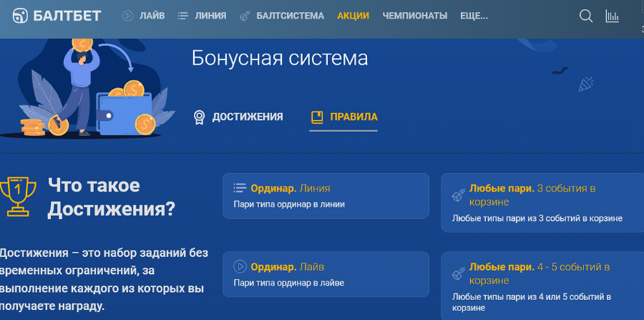Image resolution: width=644 pixels, height=320 pixels.
Task: Switch to the Правила tab
Action: point(344,117)
